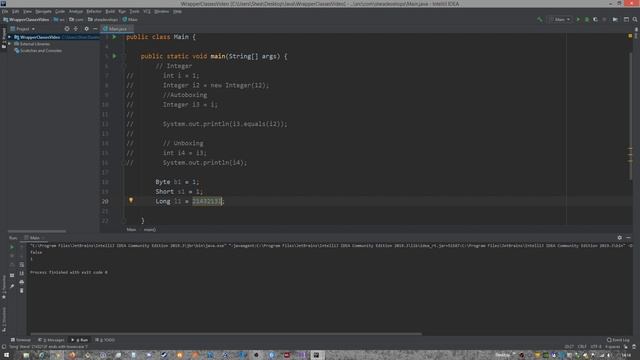
Task: Click the Search Everywhere magnifier icon
Action: click(x=635, y=20)
